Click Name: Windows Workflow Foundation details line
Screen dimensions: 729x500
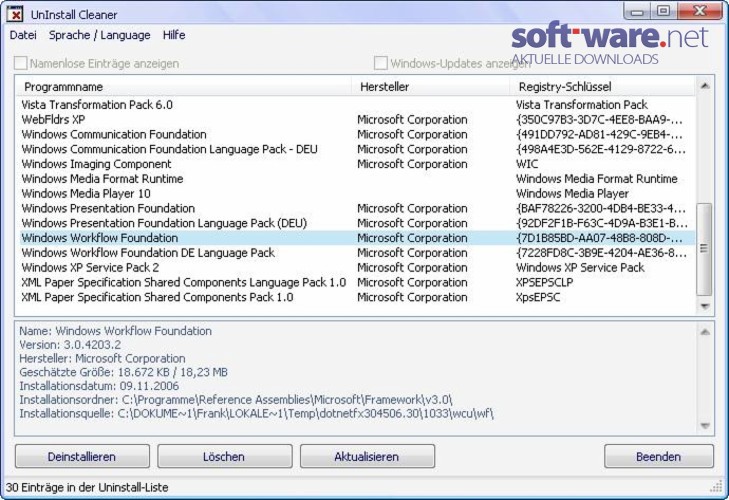115,331
